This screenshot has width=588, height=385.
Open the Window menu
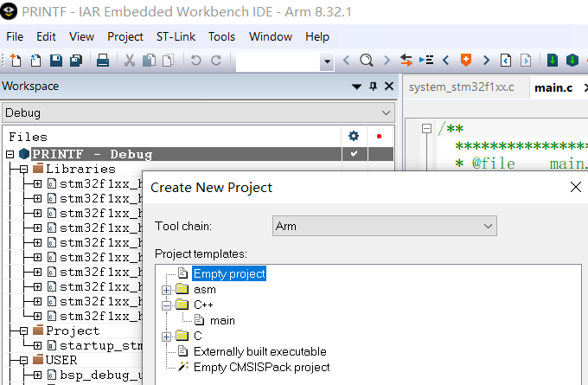pyautogui.click(x=271, y=37)
